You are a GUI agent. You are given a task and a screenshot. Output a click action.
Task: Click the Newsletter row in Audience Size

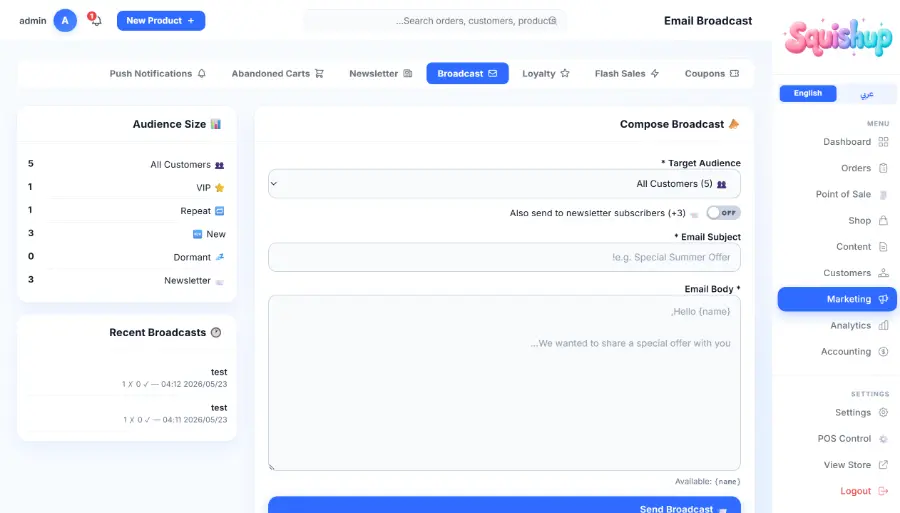tap(127, 280)
